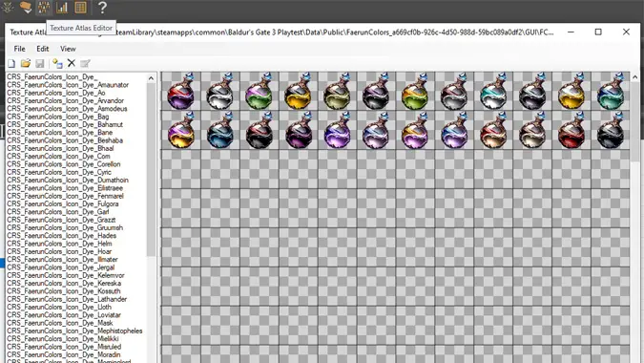Click the atlas canvas scroll up arrow
Screen dimensions: 644x363
click(x=635, y=77)
